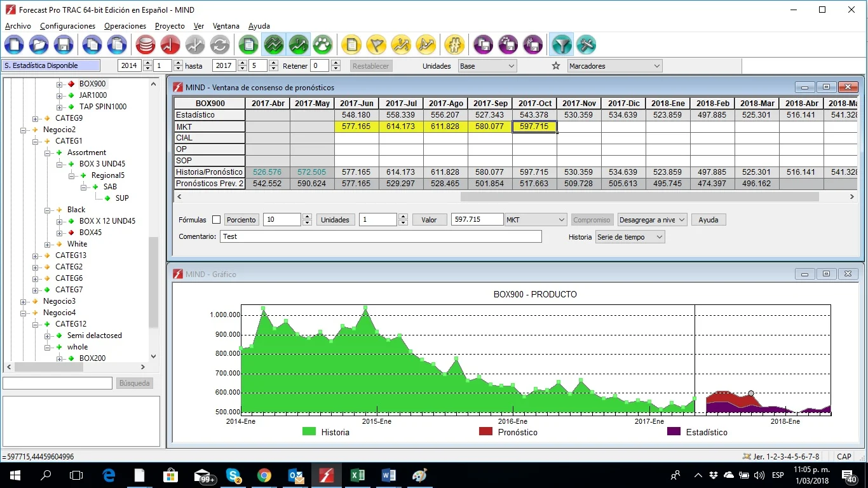Click the Estadístico purple legend swatch
Viewport: 868px width, 488px height.
[674, 432]
